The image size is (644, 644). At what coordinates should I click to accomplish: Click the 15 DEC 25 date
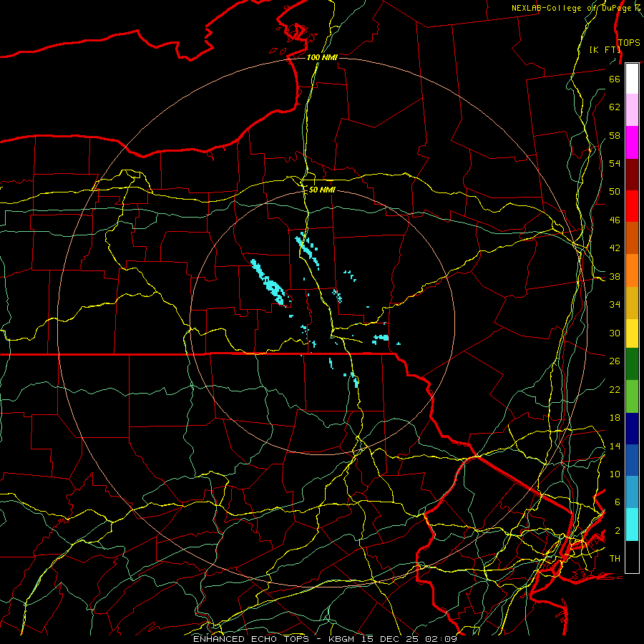389,639
